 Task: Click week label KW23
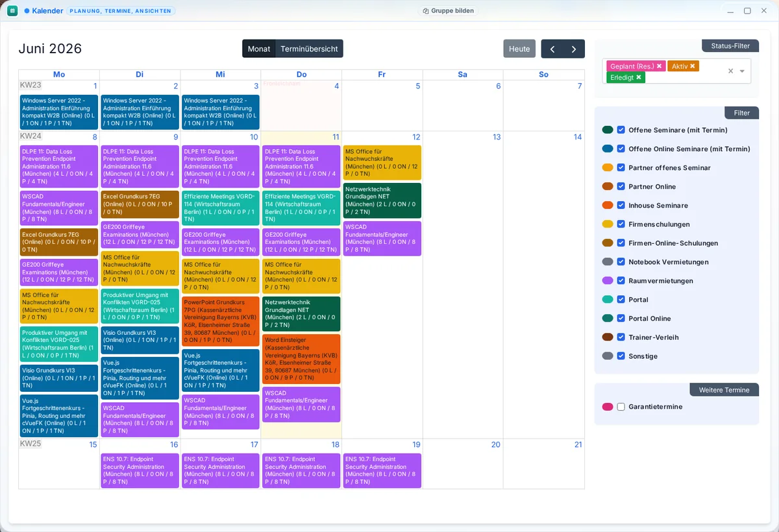31,85
